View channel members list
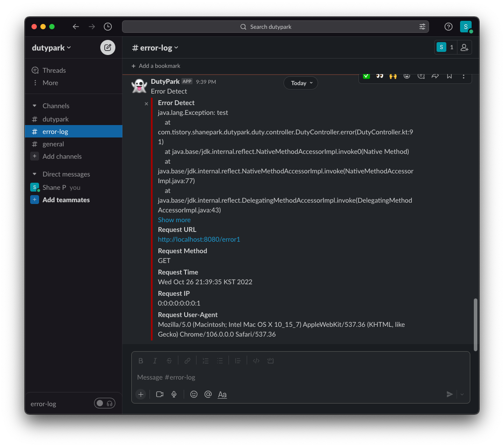Screen dimensions: 504x447 [445, 47]
